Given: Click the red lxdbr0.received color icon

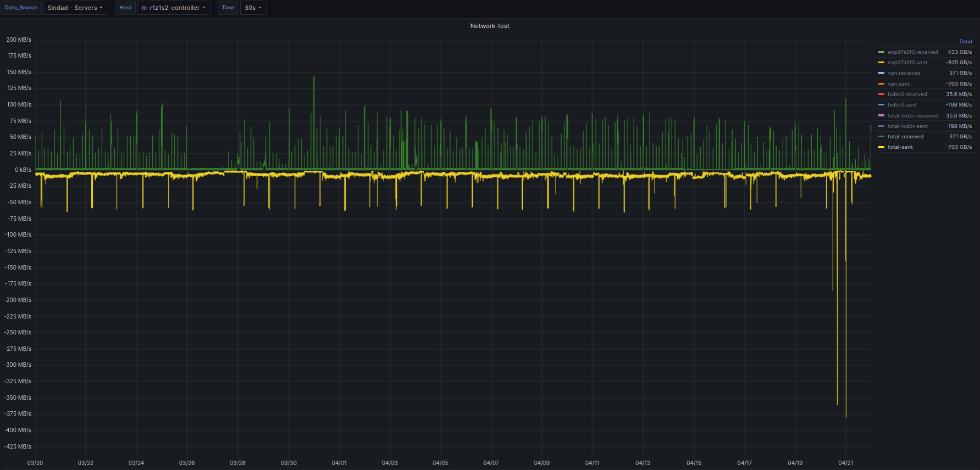Looking at the screenshot, I should coord(881,94).
